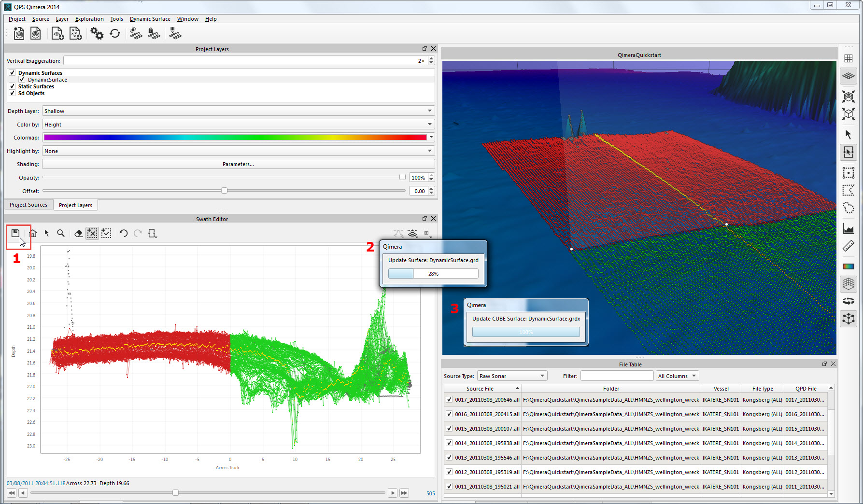The height and width of the screenshot is (504, 863).
Task: Uncheck file 0015_20110308_200107.all
Action: [x=449, y=429]
